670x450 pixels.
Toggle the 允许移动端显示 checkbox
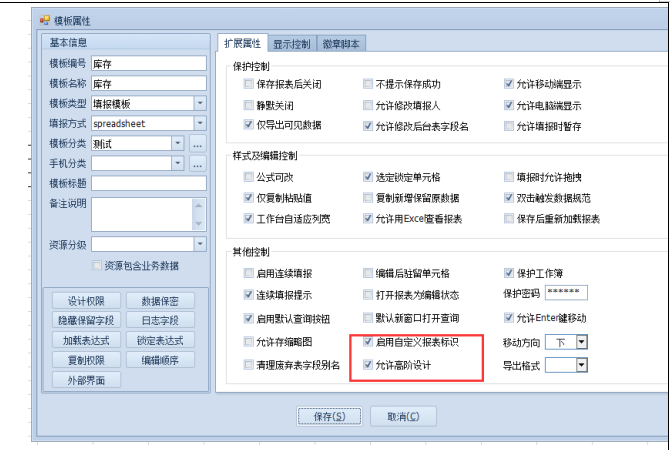[509, 84]
